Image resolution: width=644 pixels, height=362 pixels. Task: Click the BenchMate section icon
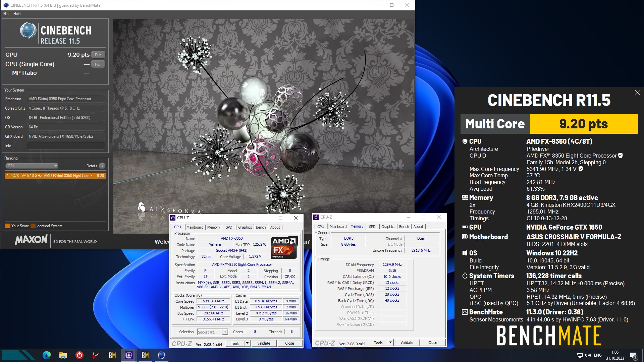465,312
